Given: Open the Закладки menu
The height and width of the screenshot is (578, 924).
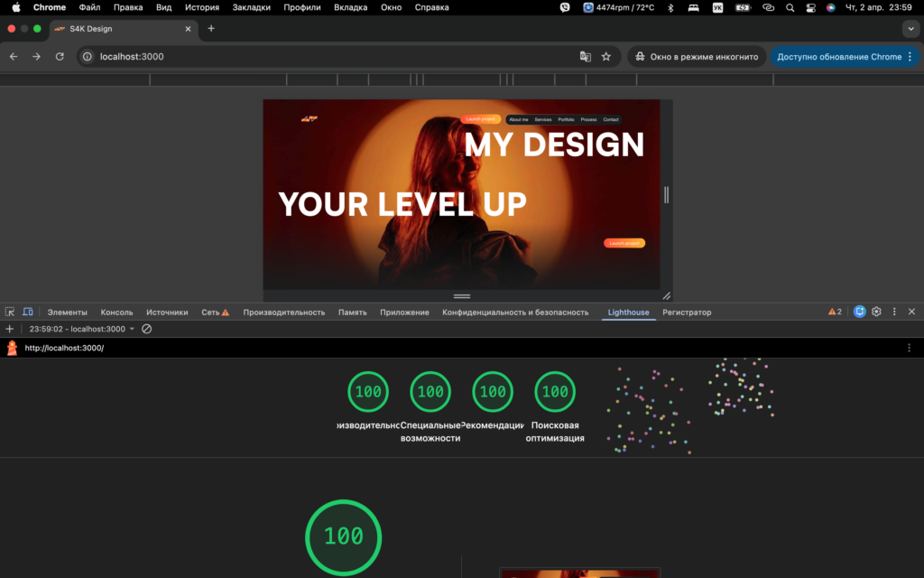Looking at the screenshot, I should click(251, 7).
